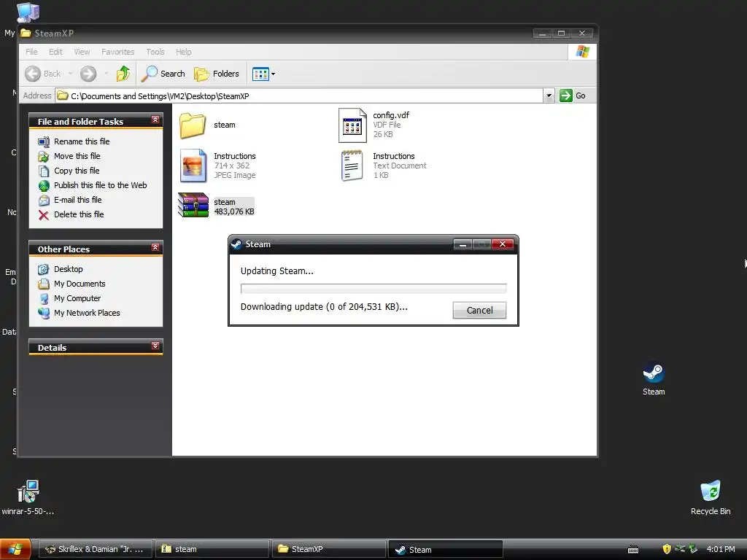
Task: Go to Desktop in Other Places
Action: point(68,269)
